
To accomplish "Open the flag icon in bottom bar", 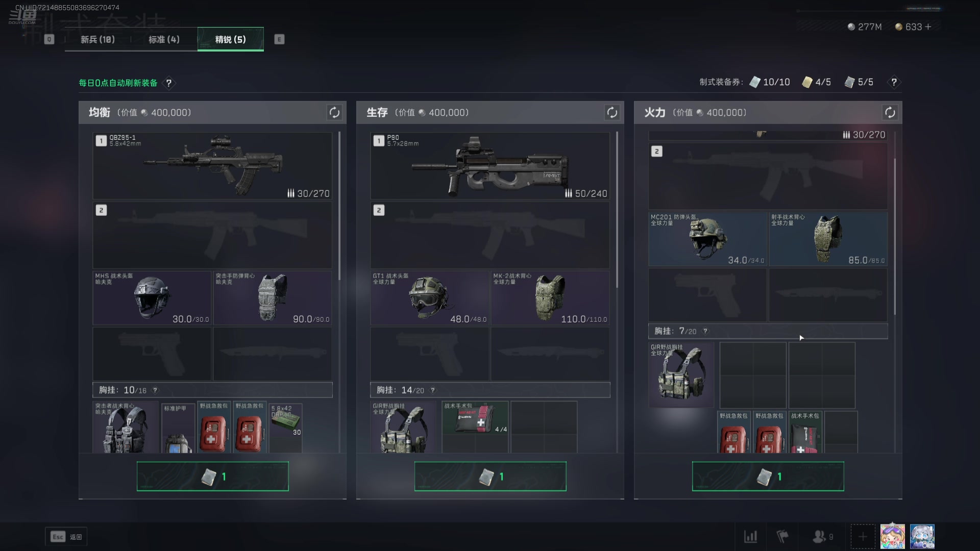I will [782, 537].
